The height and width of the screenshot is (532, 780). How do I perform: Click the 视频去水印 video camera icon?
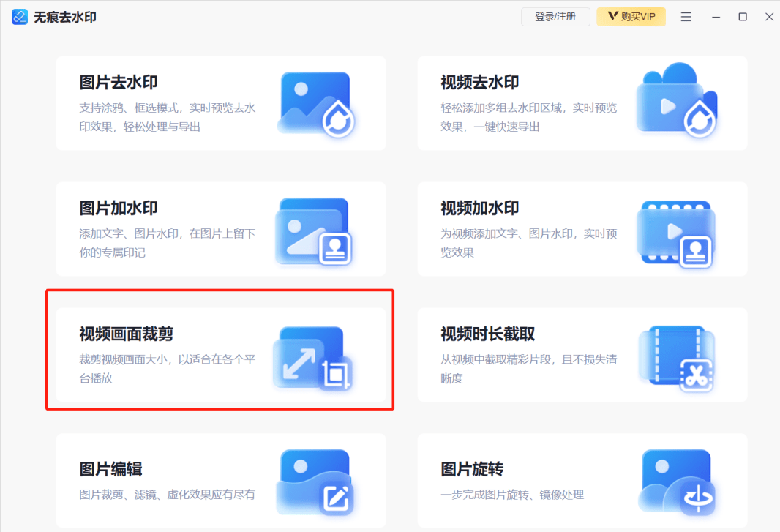(677, 100)
